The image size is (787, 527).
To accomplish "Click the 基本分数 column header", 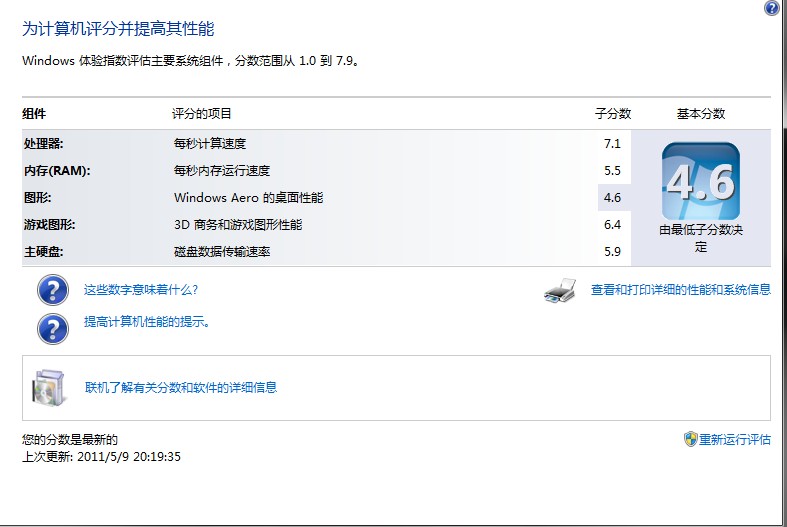I will pyautogui.click(x=701, y=114).
